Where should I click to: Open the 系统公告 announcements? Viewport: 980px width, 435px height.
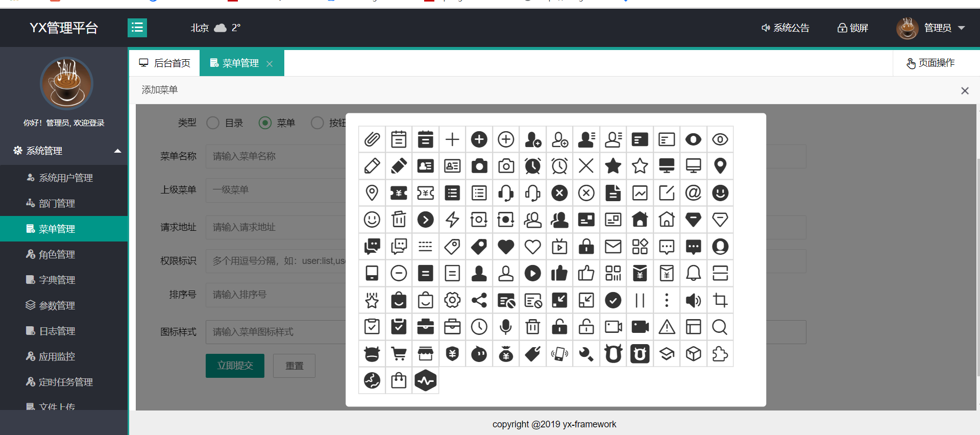tap(786, 28)
